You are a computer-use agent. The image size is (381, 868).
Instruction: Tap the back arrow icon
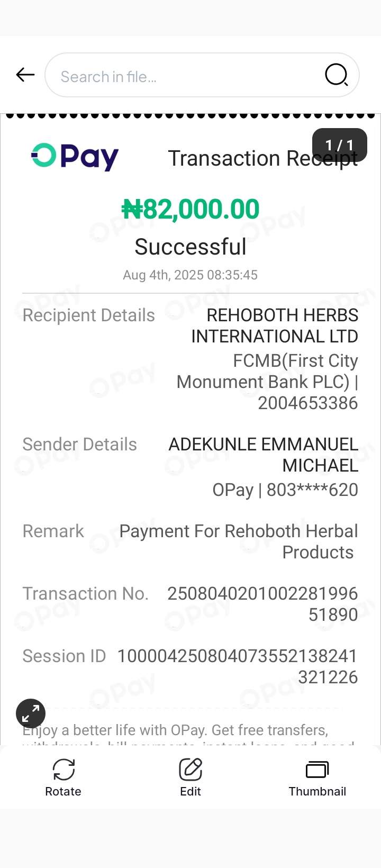tap(25, 75)
